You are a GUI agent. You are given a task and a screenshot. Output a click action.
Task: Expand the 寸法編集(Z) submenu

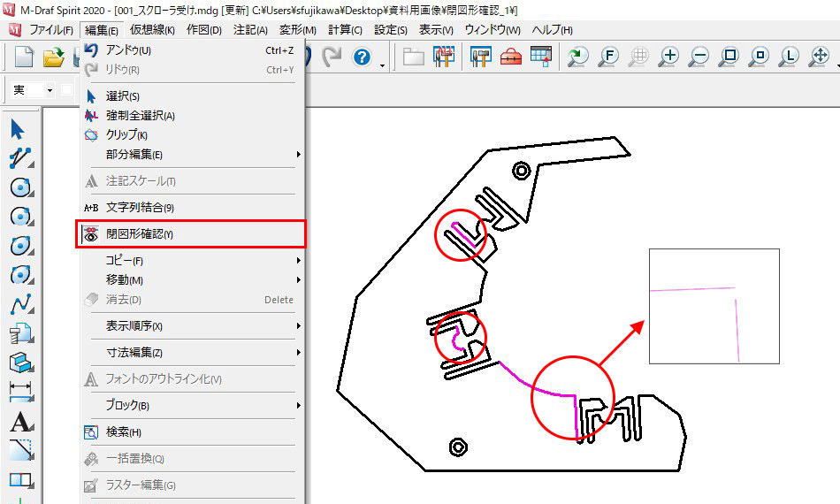click(x=193, y=353)
